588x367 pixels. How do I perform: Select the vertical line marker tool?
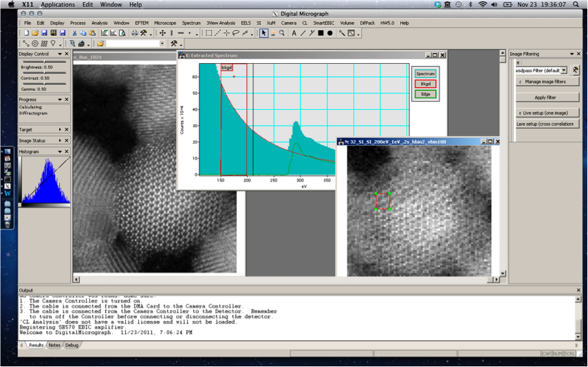click(x=171, y=34)
